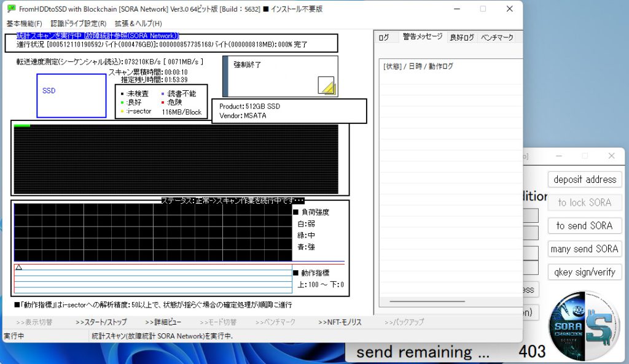Click qkey sign/verify button
The height and width of the screenshot is (364, 629).
point(585,272)
